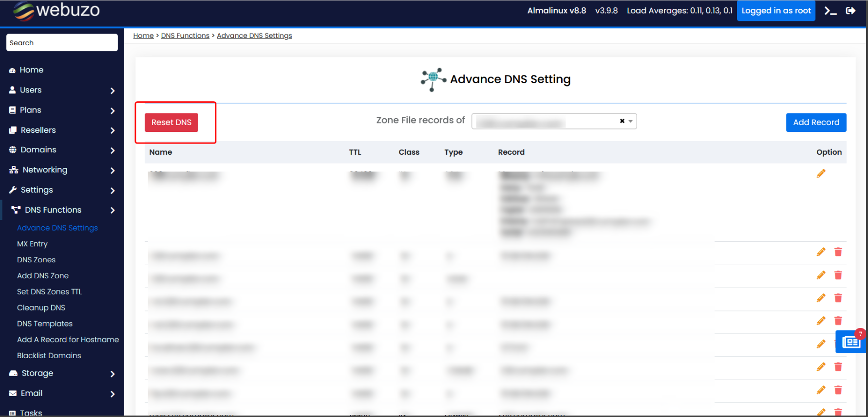Follow the DNS Functions breadcrumb link
The image size is (868, 417).
click(185, 36)
